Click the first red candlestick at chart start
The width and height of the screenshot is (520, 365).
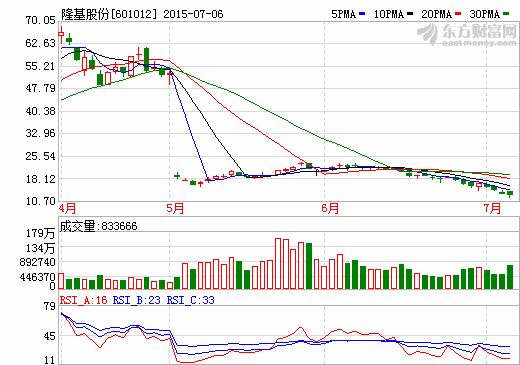click(x=61, y=34)
